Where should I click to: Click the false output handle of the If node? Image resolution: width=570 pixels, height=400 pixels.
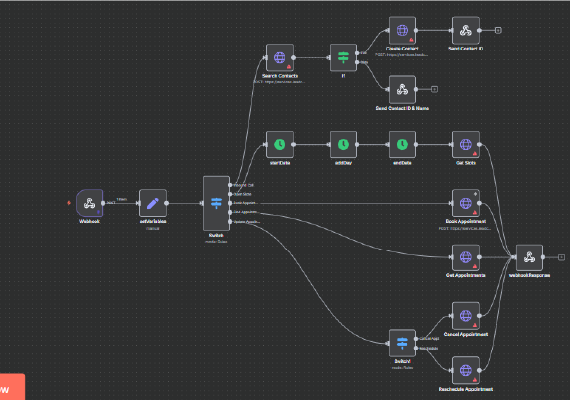click(x=357, y=62)
